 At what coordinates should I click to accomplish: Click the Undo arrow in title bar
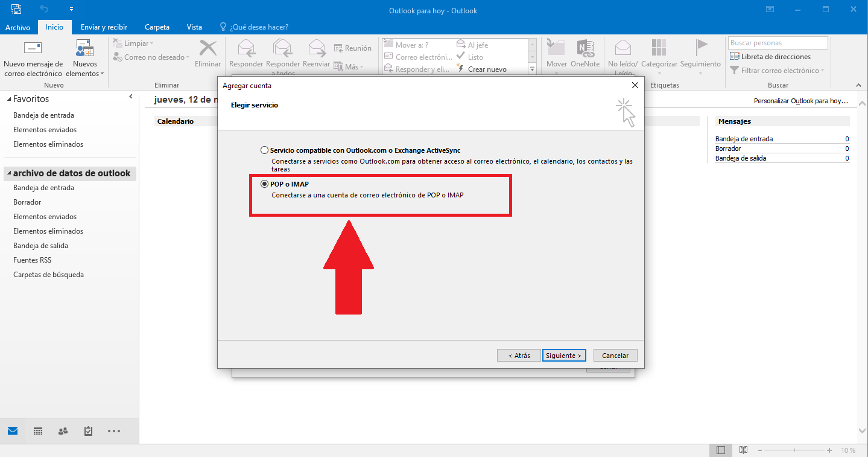click(45, 9)
